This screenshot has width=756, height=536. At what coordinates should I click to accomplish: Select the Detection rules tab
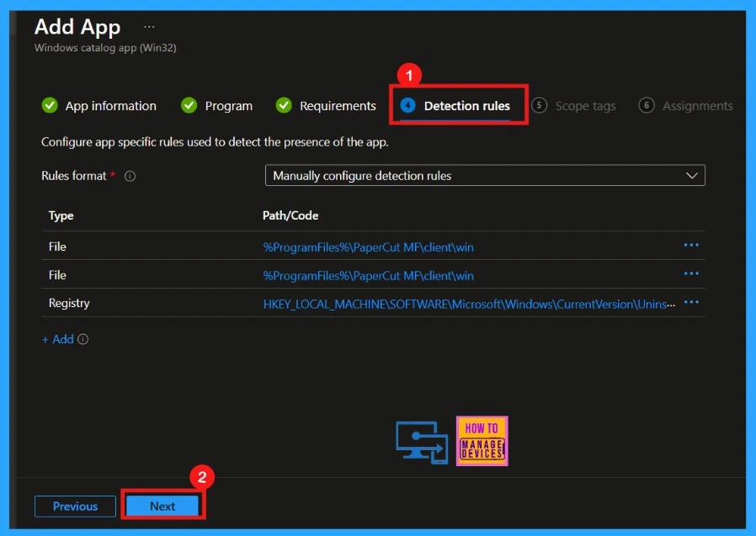click(x=455, y=105)
